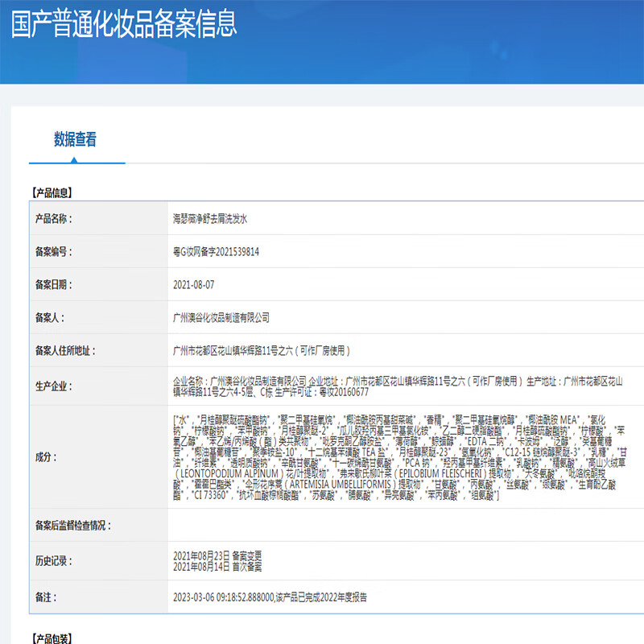
Task: Click the 备案编号 row label
Action: coord(53,252)
